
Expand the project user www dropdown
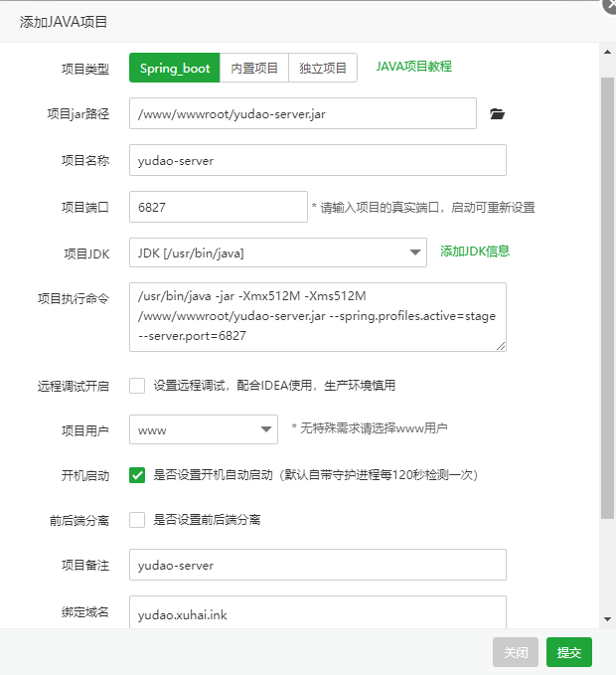(x=203, y=429)
